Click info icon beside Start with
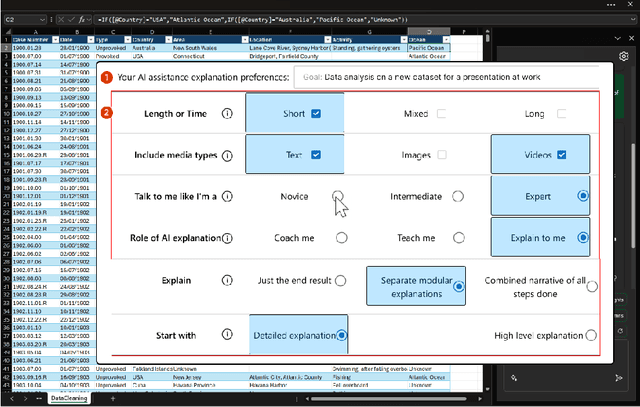 (x=227, y=335)
